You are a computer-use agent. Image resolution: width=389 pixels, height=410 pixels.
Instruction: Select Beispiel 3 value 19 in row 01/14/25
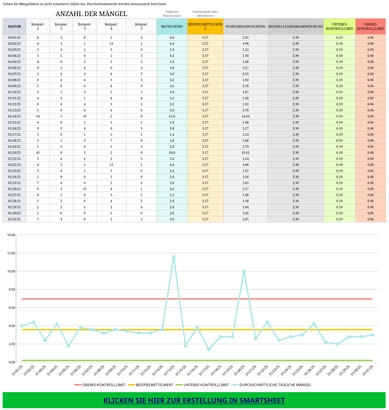85,116
